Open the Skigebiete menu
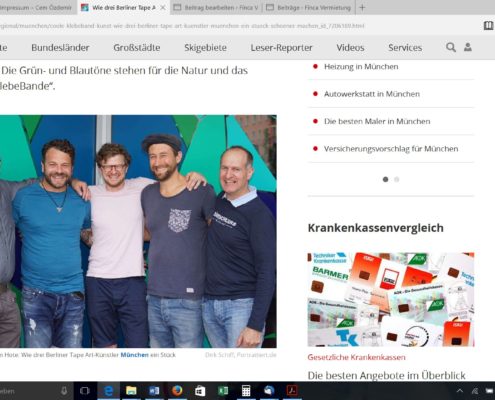 [x=205, y=48]
